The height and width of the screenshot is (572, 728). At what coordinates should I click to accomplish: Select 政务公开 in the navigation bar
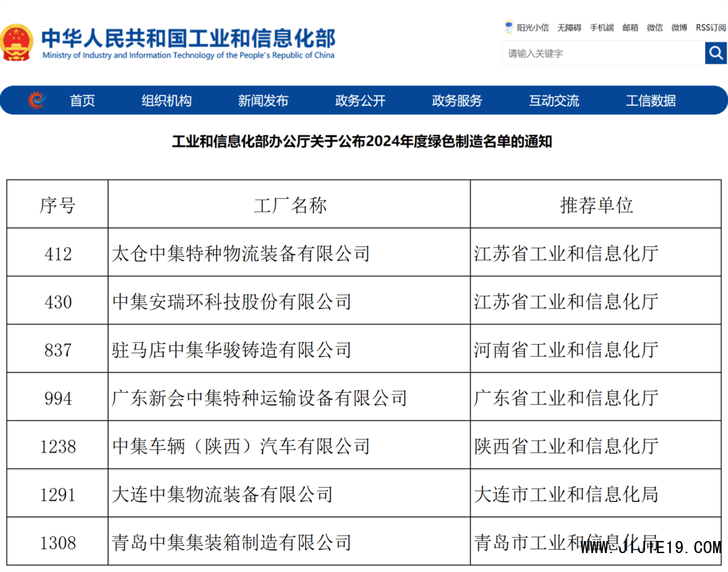[360, 101]
